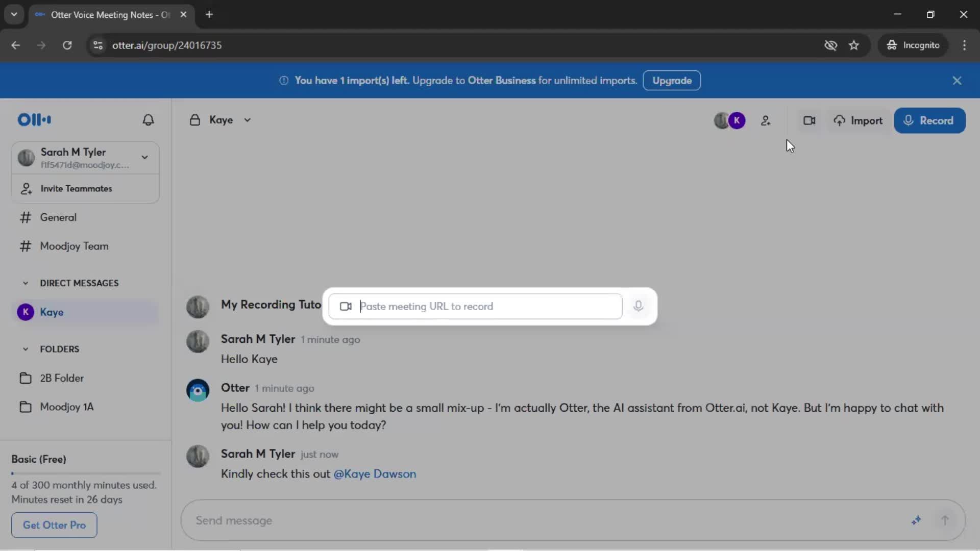The image size is (980, 551).
Task: Click the Otter bot avatar
Action: pyautogui.click(x=198, y=391)
